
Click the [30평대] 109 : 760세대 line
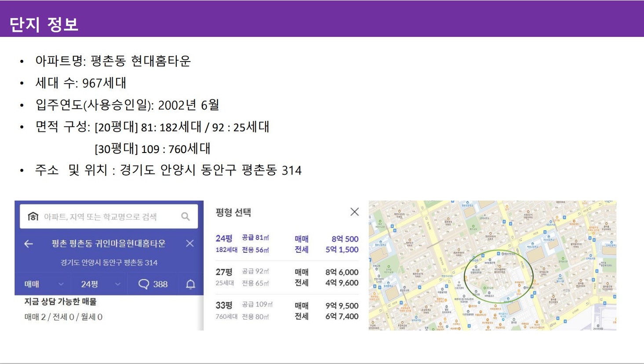(x=153, y=149)
